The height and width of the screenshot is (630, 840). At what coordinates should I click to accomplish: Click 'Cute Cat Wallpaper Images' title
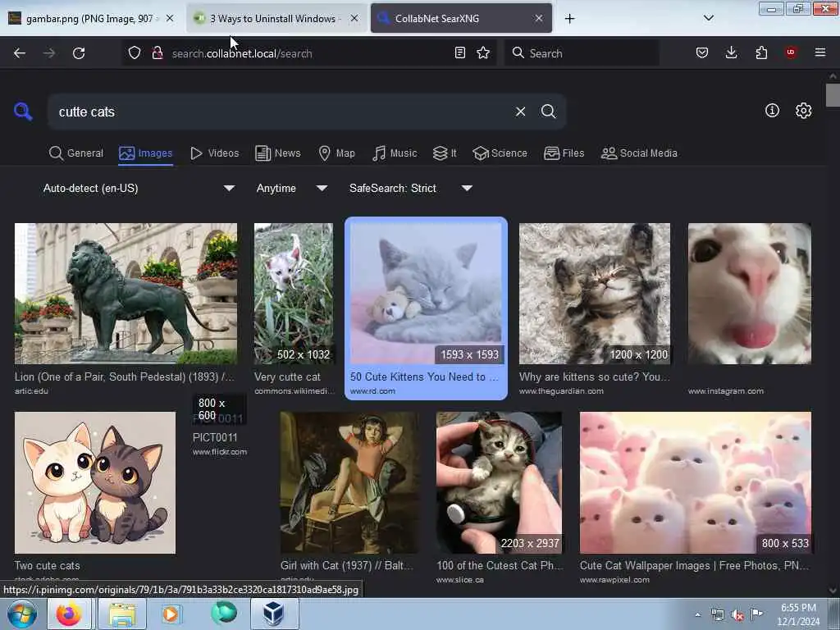point(694,566)
